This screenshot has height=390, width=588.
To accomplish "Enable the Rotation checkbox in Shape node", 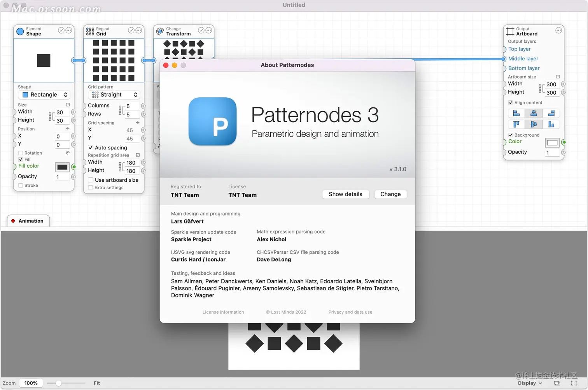I will tap(21, 153).
